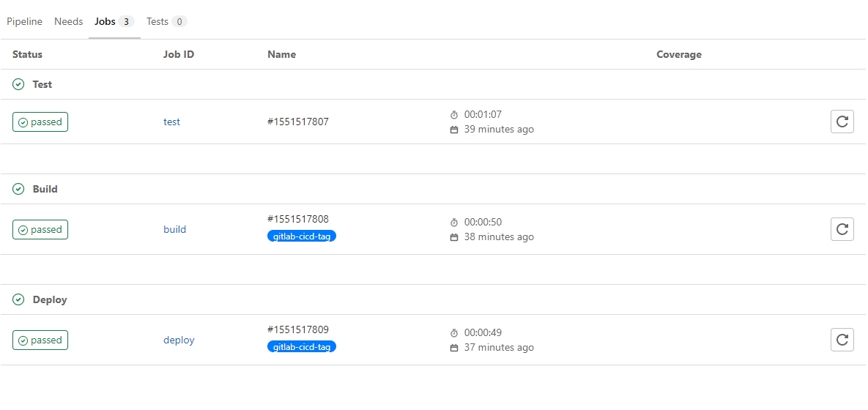Click the stopwatch icon next to 00:00:50

point(454,223)
